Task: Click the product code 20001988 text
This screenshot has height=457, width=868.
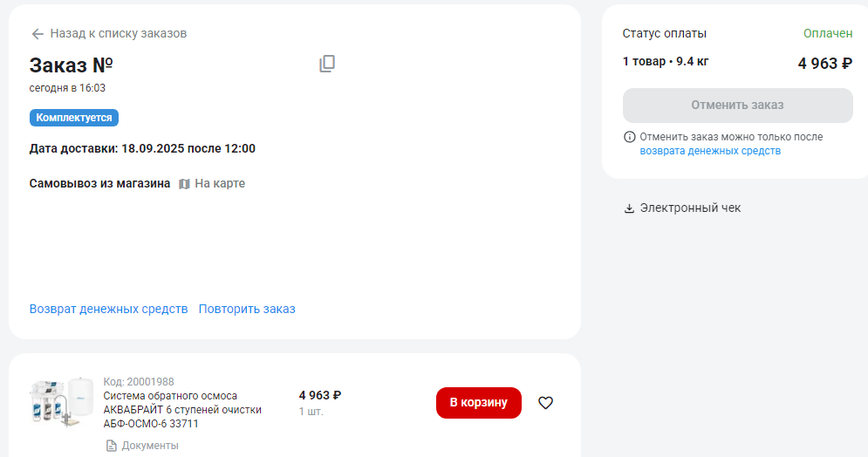Action: (139, 382)
